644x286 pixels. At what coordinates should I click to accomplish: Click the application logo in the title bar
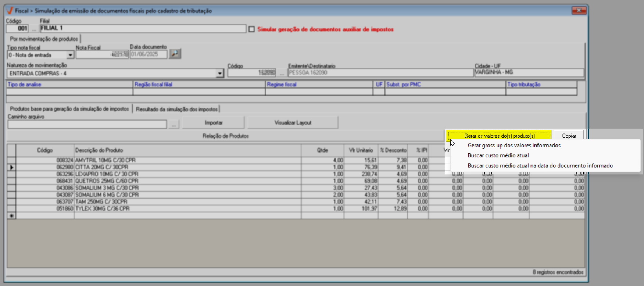[10, 11]
